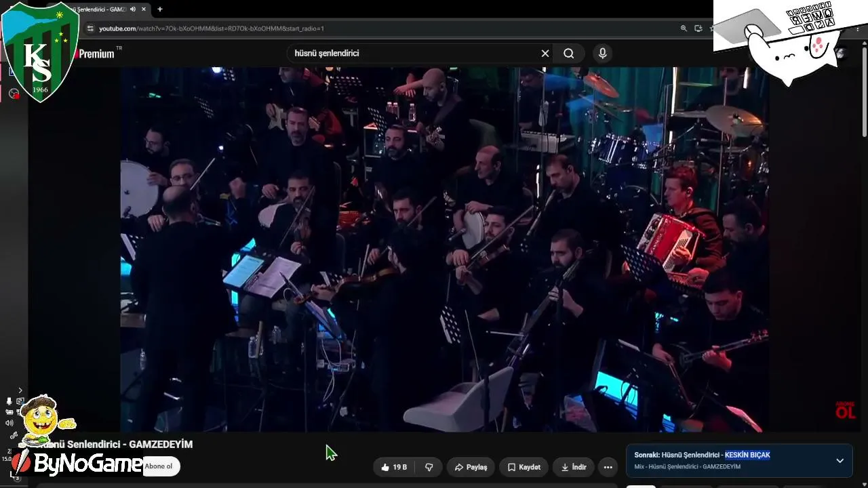Open zoom magnifier icon in address bar
Image resolution: width=868 pixels, height=488 pixels.
pyautogui.click(x=684, y=28)
